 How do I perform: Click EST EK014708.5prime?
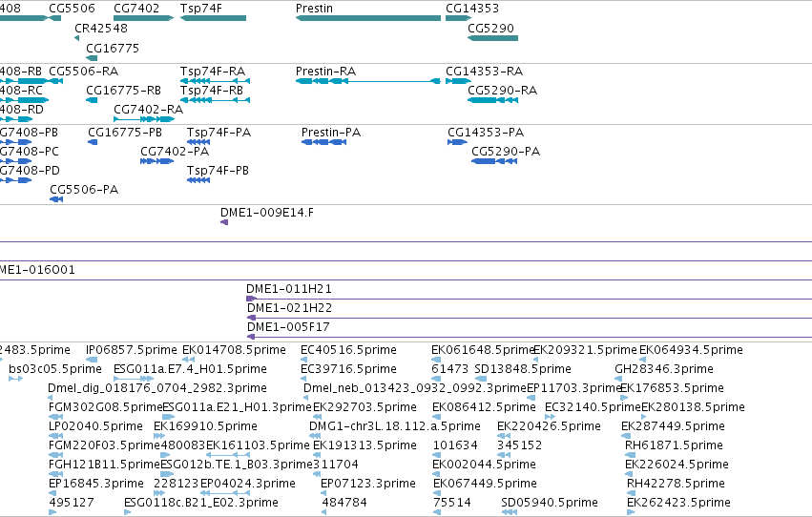click(x=234, y=350)
